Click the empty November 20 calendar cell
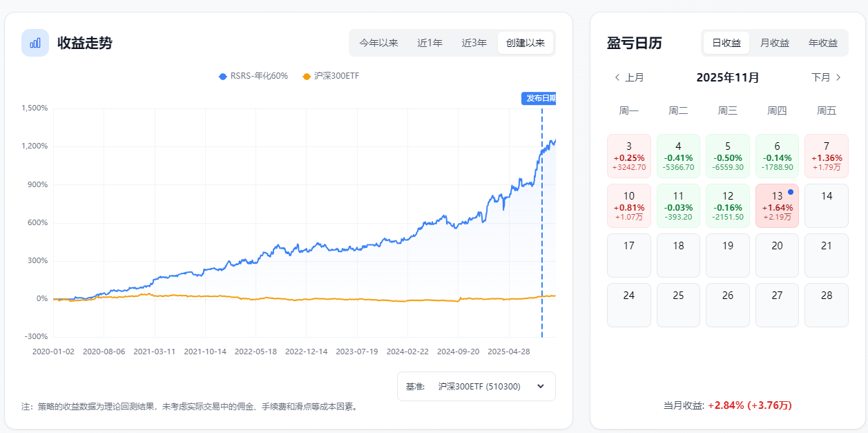 777,256
